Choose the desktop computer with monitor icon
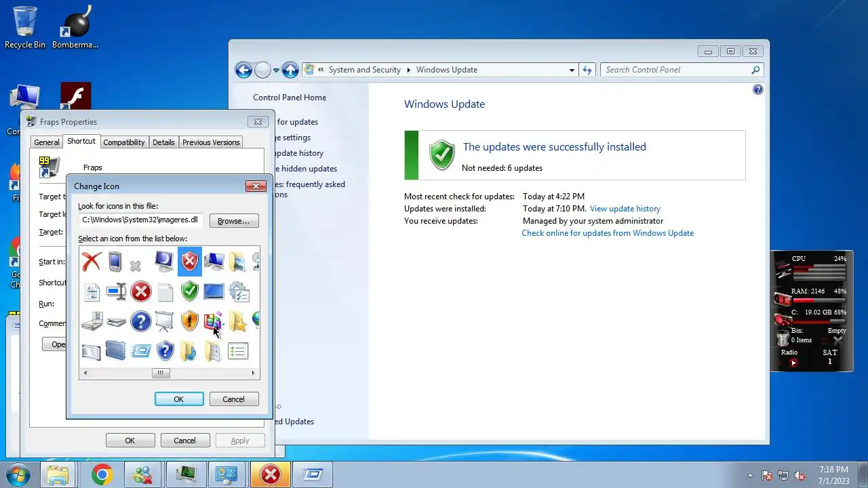868x488 pixels. [x=214, y=261]
